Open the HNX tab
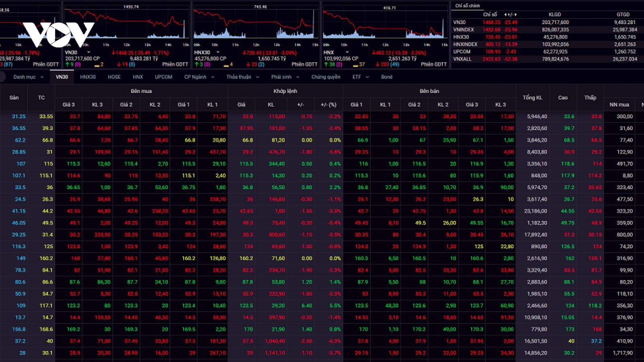 pyautogui.click(x=138, y=77)
